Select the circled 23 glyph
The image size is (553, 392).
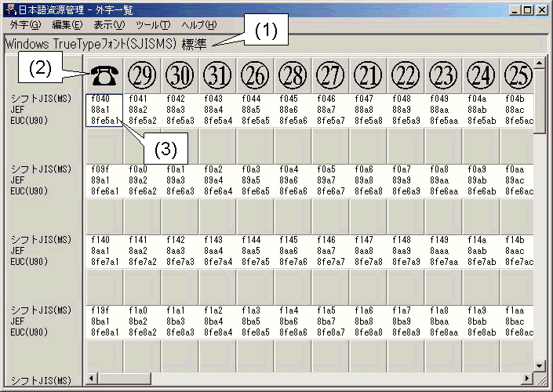[444, 75]
